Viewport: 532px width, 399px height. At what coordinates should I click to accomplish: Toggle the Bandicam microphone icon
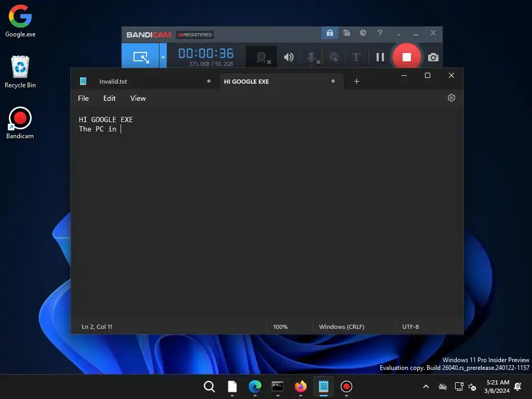coord(311,58)
